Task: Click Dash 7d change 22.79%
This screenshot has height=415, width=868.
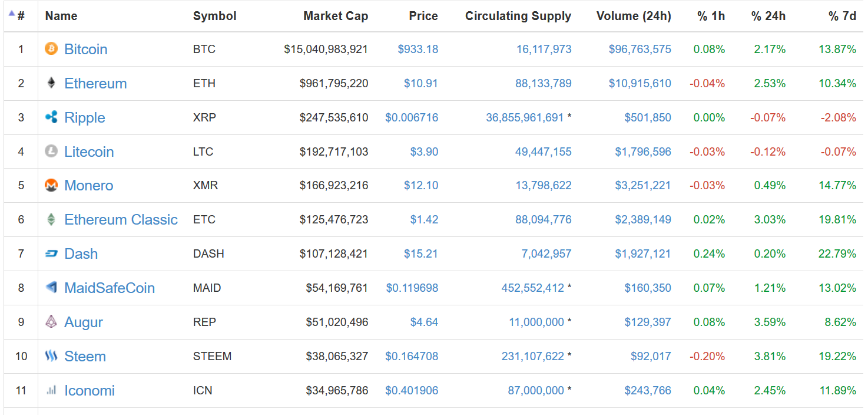Action: [837, 253]
